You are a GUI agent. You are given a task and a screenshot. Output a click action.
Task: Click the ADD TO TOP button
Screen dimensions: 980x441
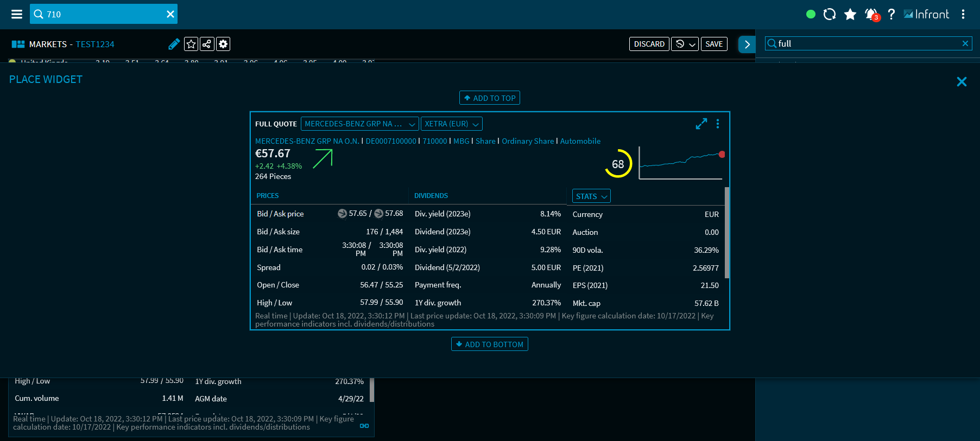[x=489, y=98]
